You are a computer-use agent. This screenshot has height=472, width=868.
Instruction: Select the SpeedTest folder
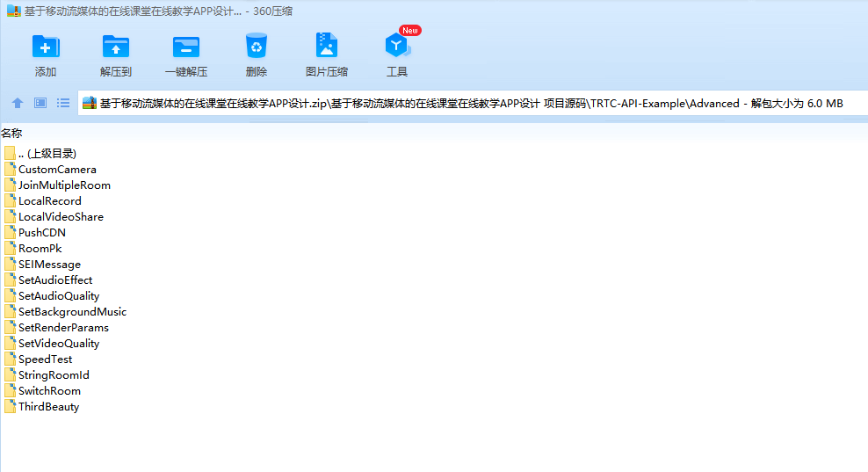(38, 359)
